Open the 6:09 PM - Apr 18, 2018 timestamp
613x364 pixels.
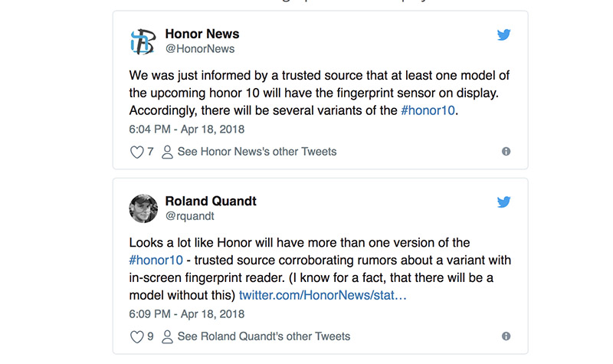[187, 314]
